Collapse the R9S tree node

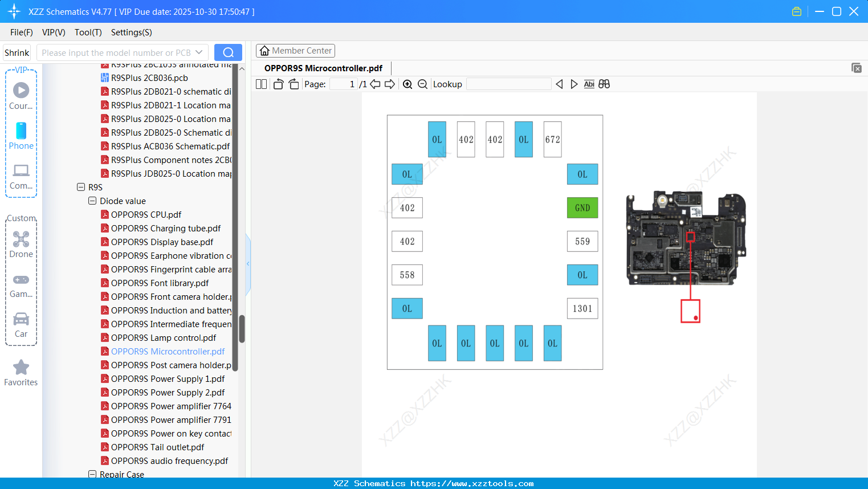pos(81,187)
